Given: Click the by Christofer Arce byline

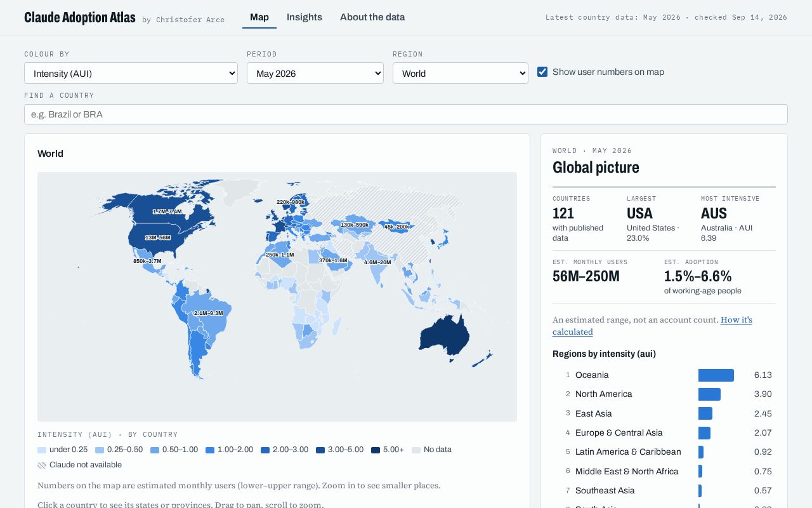Looking at the screenshot, I should (x=183, y=20).
